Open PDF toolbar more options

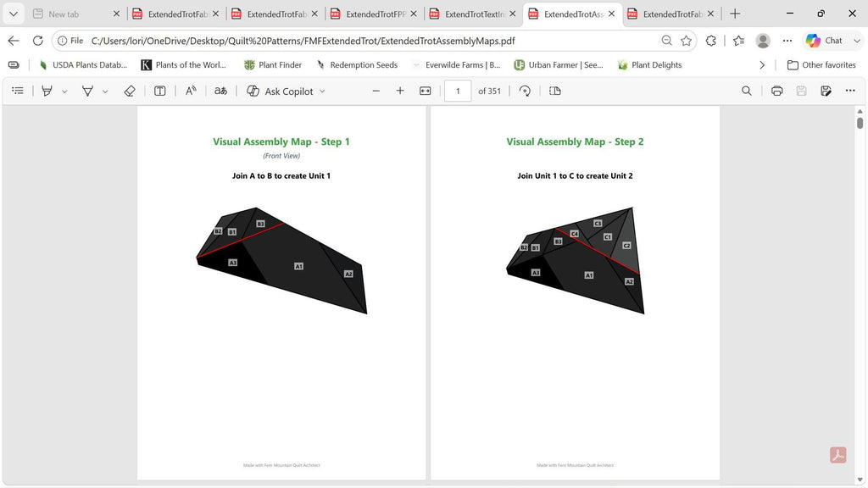(850, 91)
